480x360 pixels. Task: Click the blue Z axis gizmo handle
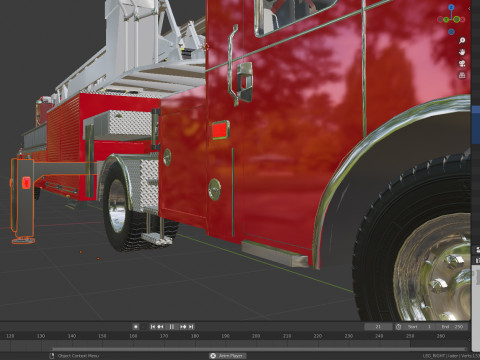[x=451, y=7]
